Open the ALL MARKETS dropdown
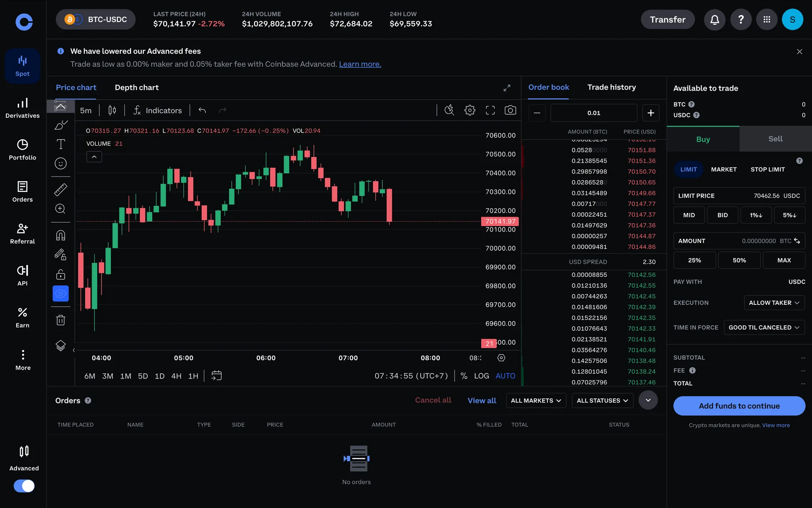This screenshot has height=508, width=812. (x=535, y=400)
